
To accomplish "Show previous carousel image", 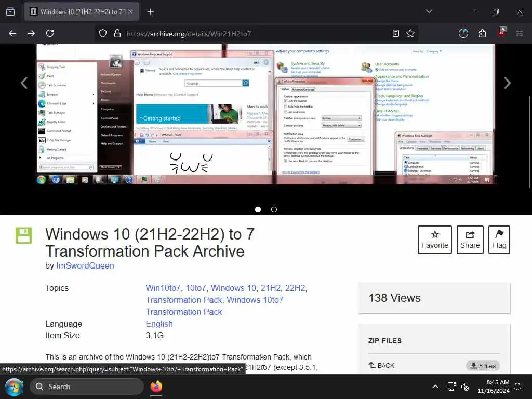I will click(x=24, y=83).
